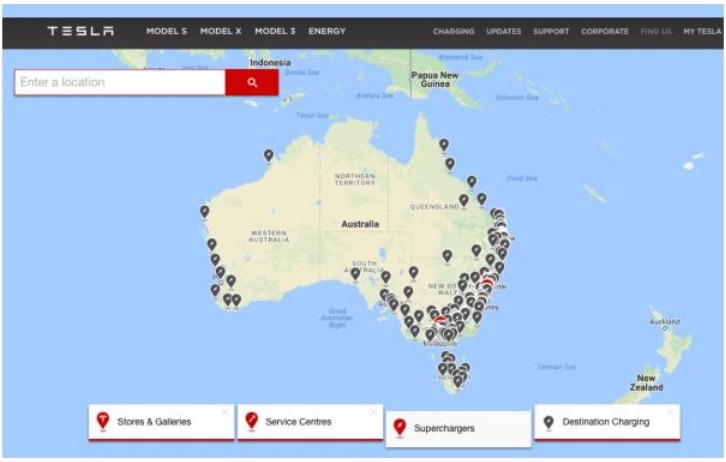Go to the Charging page

pos(454,31)
